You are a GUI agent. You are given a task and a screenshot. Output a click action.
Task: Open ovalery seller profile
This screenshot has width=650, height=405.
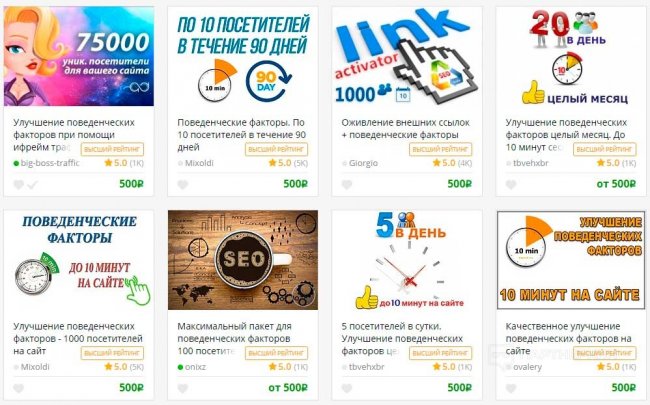coord(527,367)
